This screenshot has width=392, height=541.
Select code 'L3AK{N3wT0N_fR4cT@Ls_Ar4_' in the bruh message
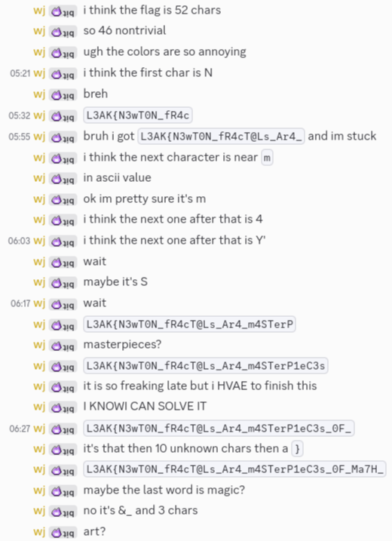click(x=221, y=137)
